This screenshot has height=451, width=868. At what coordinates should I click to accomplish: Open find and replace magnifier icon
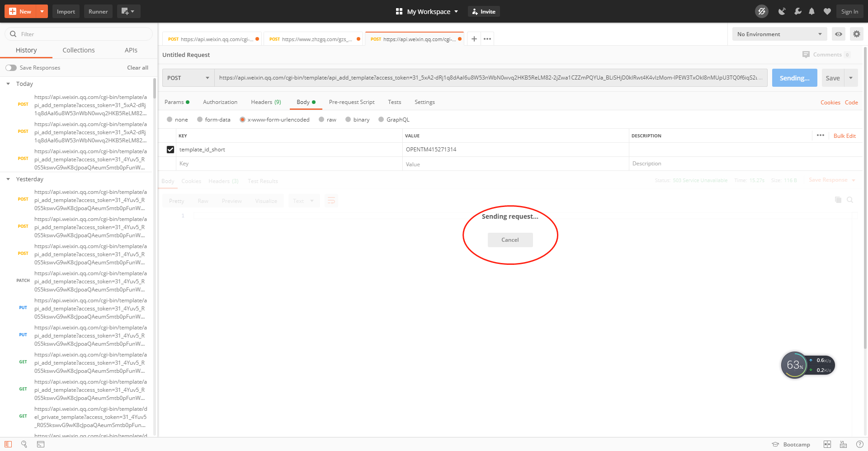click(24, 444)
